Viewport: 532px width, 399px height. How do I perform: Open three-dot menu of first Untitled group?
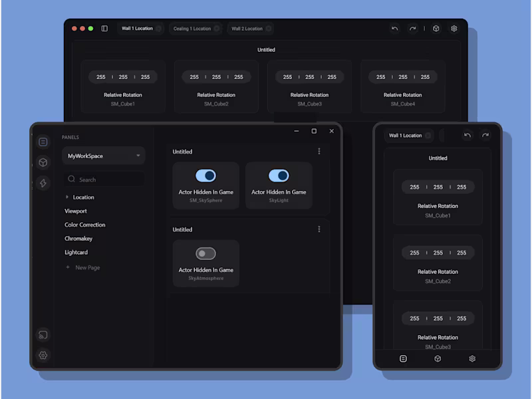(x=319, y=152)
